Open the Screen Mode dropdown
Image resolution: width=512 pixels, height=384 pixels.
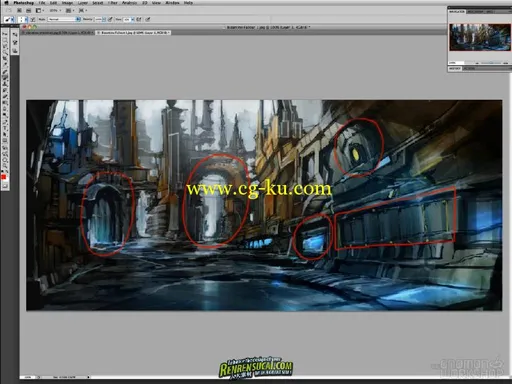tap(83, 10)
